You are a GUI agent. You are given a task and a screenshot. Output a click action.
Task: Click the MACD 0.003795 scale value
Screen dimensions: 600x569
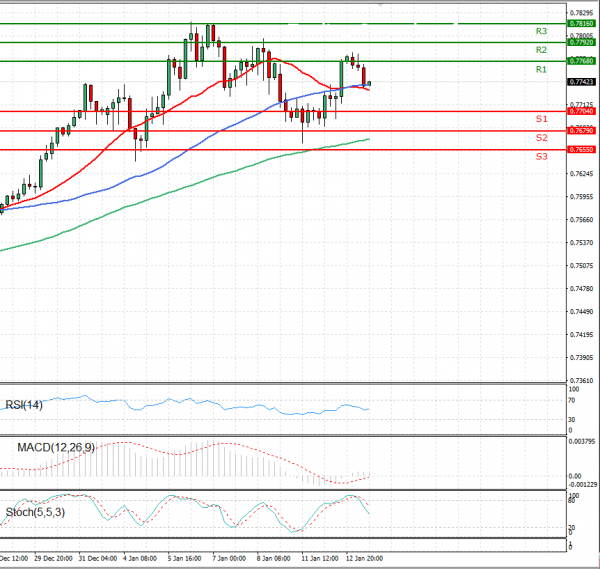[582, 442]
